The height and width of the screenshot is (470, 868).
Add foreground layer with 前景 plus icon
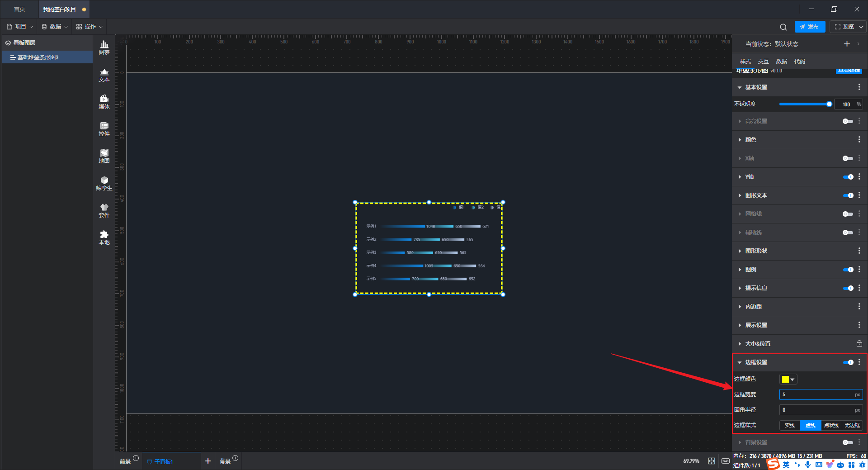coord(136,458)
